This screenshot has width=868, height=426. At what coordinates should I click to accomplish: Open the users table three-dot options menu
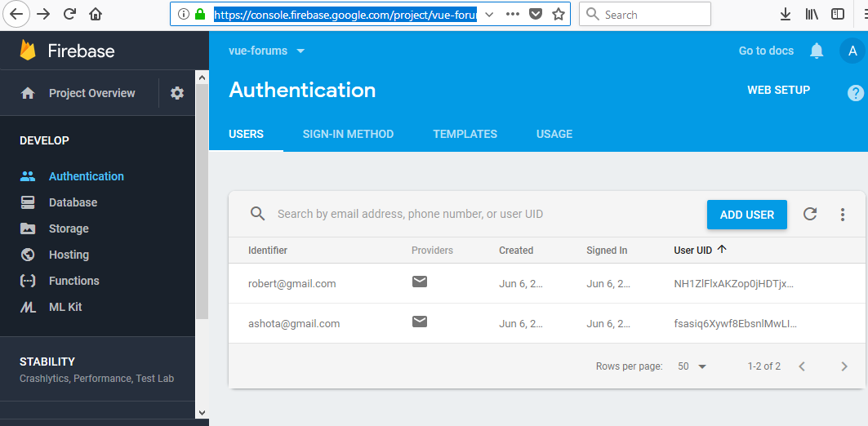pyautogui.click(x=843, y=215)
